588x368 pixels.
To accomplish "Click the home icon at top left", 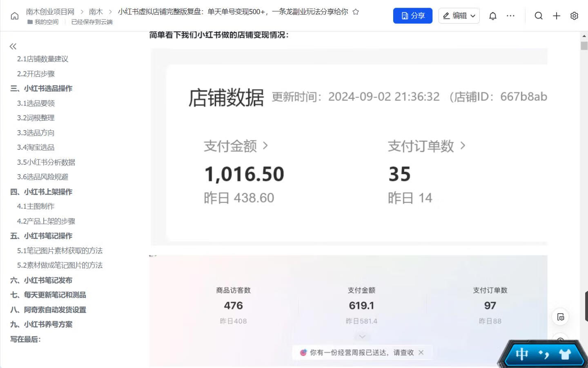I will pyautogui.click(x=14, y=16).
